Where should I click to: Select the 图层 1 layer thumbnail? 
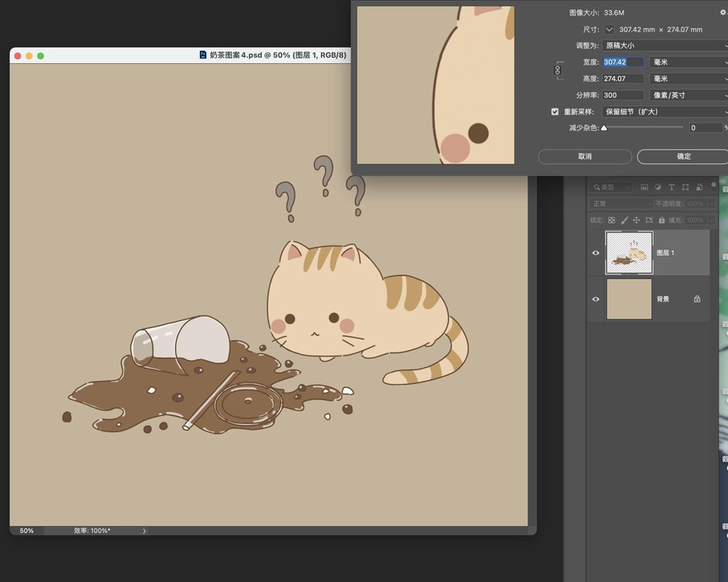point(629,253)
